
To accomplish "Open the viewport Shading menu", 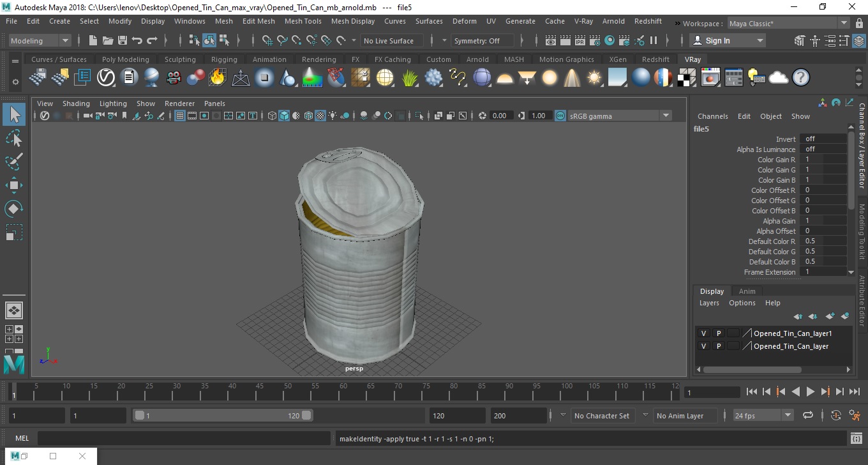I will 76,103.
